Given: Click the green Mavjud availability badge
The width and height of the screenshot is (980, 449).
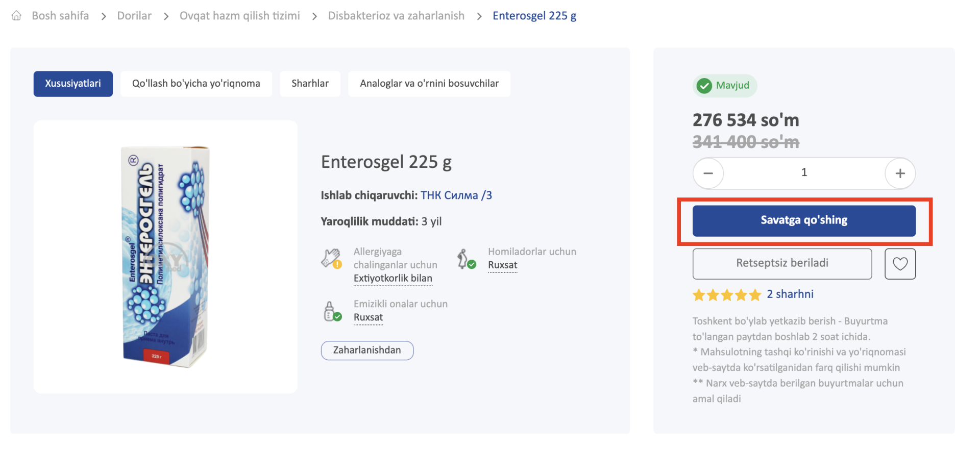Looking at the screenshot, I should tap(724, 86).
